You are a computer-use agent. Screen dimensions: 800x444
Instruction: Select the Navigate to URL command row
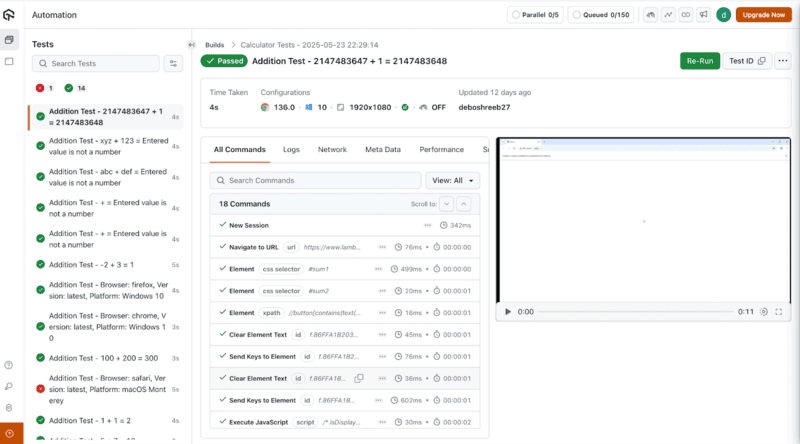pos(344,247)
